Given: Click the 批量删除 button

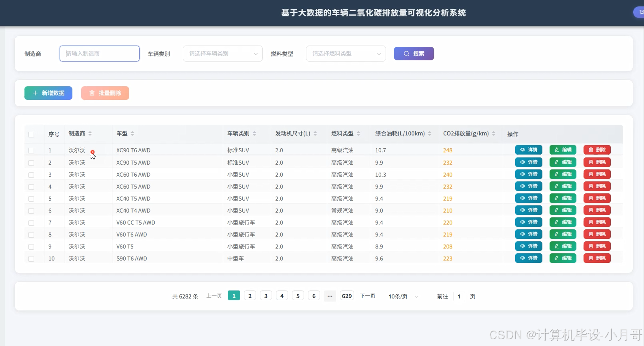Looking at the screenshot, I should (105, 93).
